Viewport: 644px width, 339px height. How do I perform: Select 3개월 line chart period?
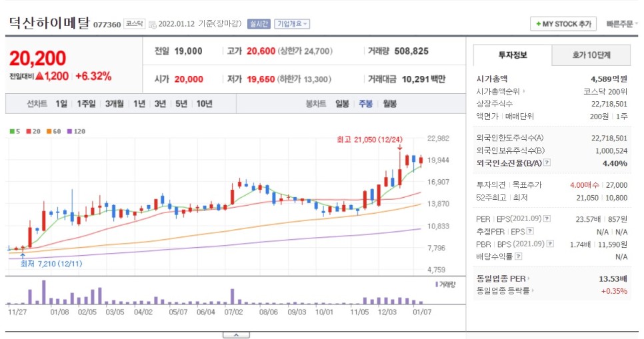click(114, 104)
